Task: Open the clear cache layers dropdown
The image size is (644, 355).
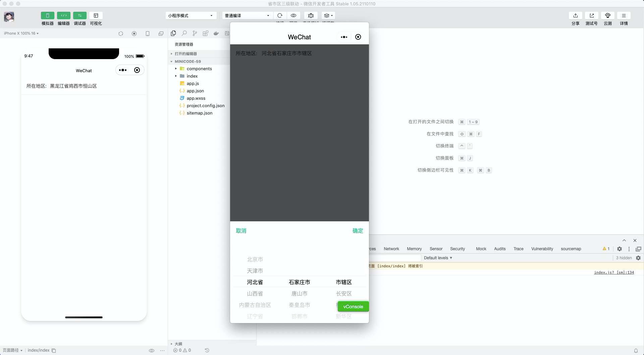Action: click(x=328, y=15)
